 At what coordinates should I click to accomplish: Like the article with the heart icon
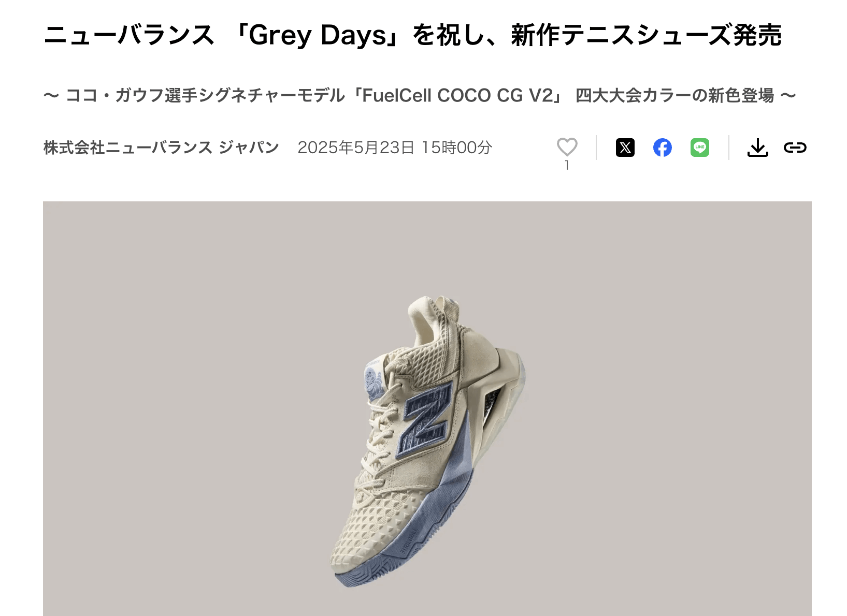click(567, 147)
